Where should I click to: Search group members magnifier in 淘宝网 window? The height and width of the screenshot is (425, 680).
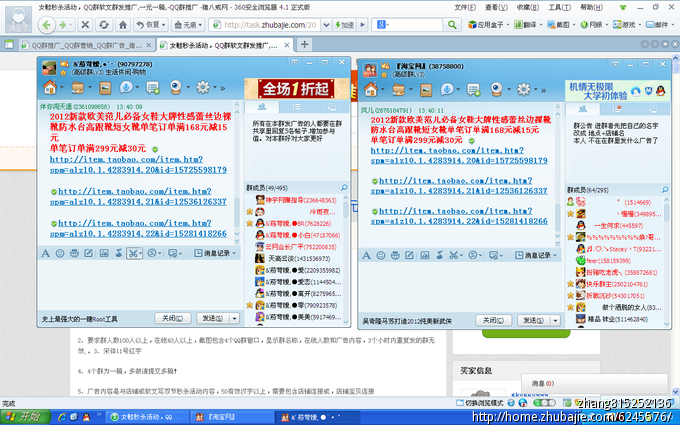click(665, 190)
